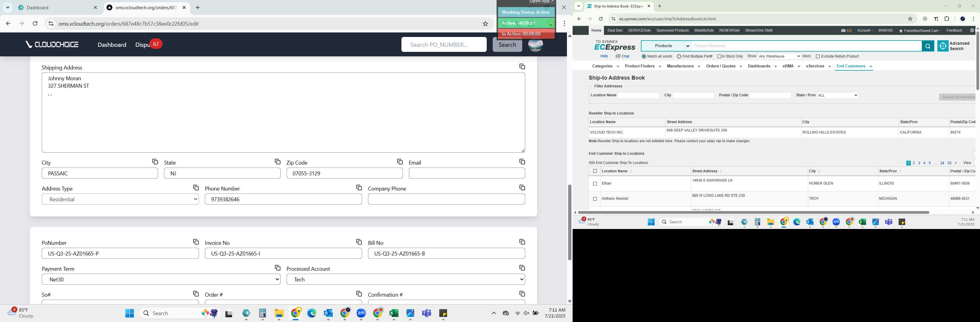This screenshot has width=980, height=322.
Task: Click the CloudChoice Search button
Action: point(507,44)
